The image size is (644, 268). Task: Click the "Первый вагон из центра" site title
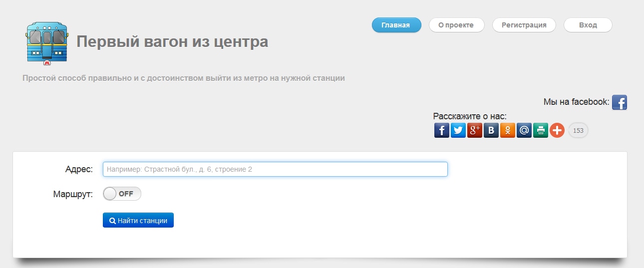172,42
